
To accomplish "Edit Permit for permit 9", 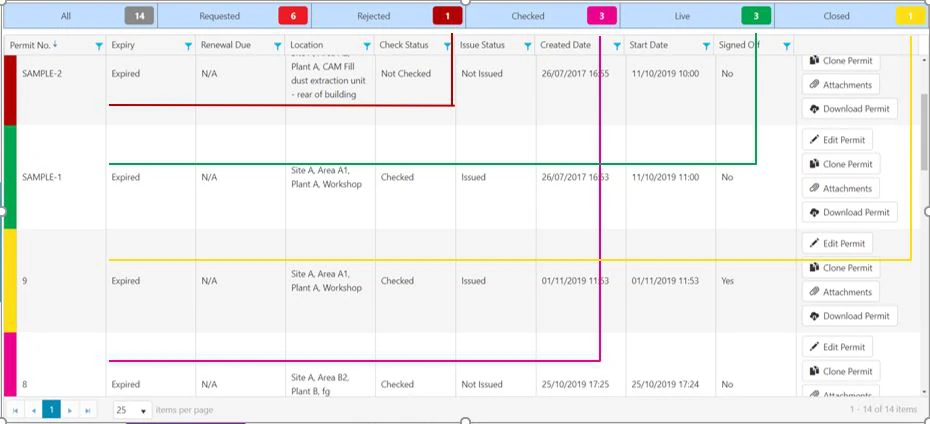I will [x=837, y=243].
